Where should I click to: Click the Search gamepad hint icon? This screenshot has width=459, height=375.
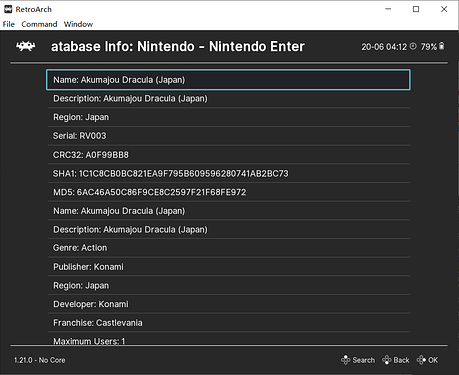(x=346, y=360)
